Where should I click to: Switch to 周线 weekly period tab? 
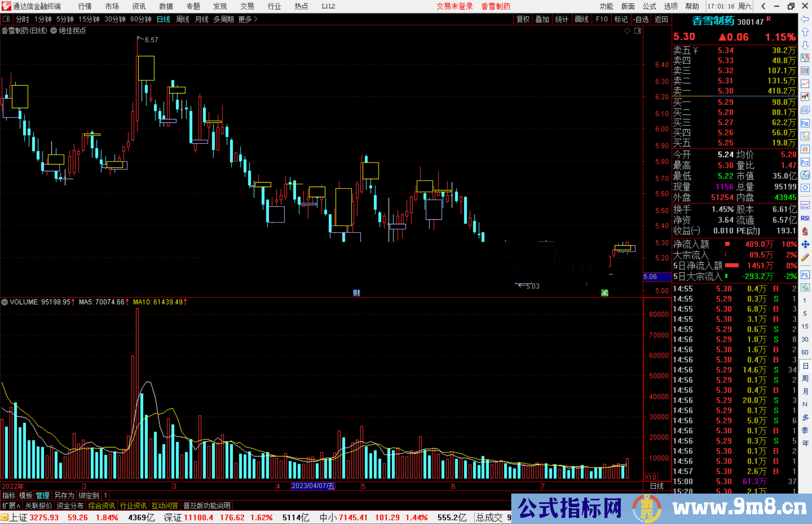pyautogui.click(x=183, y=19)
